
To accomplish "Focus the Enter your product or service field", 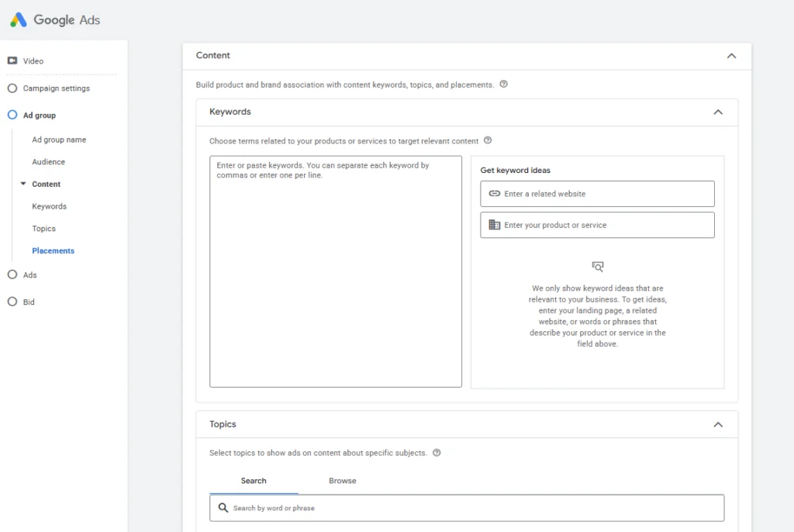I will (598, 225).
